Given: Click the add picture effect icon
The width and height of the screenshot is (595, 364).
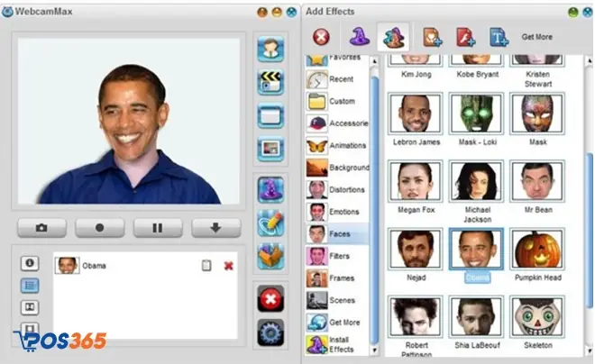Looking at the screenshot, I should tap(432, 37).
